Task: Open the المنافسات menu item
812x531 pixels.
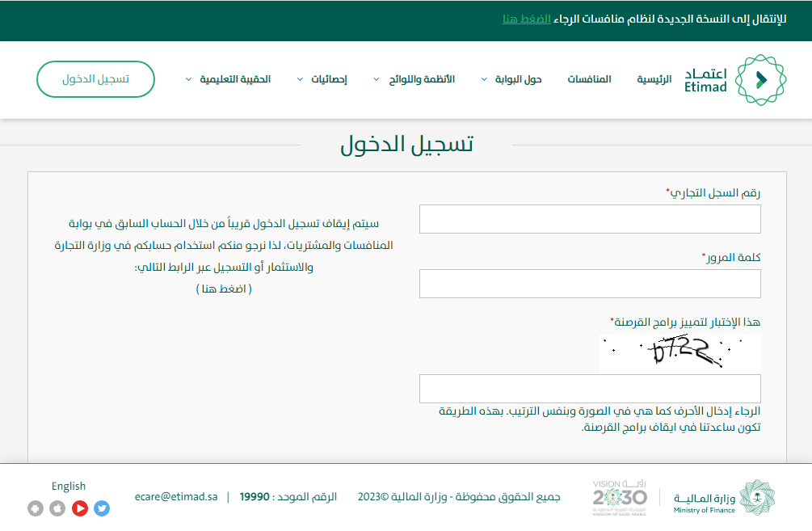Action: coord(589,79)
